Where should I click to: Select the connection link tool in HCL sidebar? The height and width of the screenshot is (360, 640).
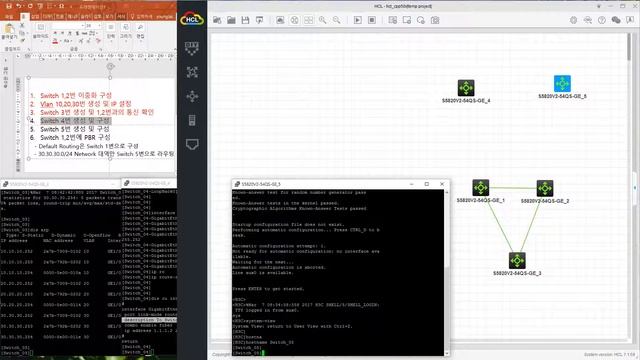pyautogui.click(x=192, y=144)
